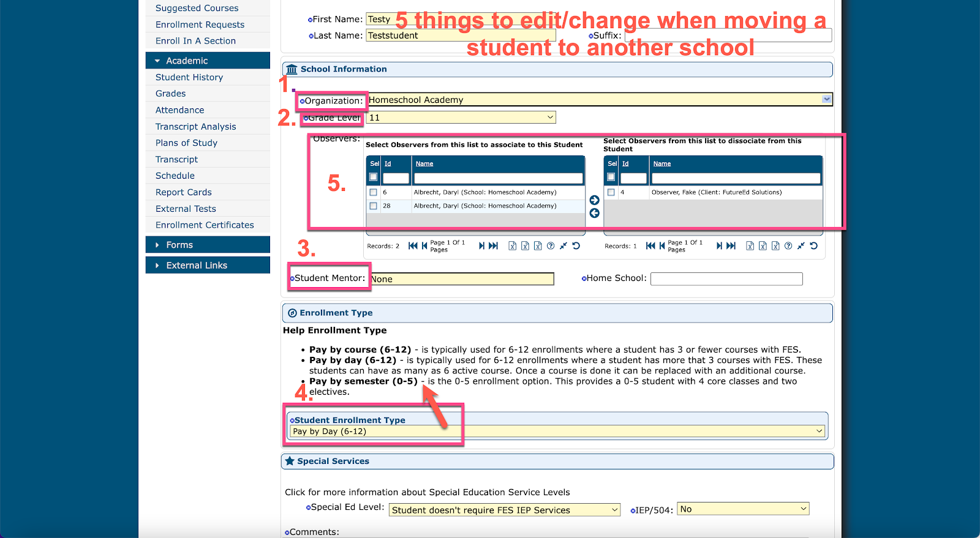The height and width of the screenshot is (538, 980).
Task: Open the Organization dropdown
Action: tap(826, 99)
